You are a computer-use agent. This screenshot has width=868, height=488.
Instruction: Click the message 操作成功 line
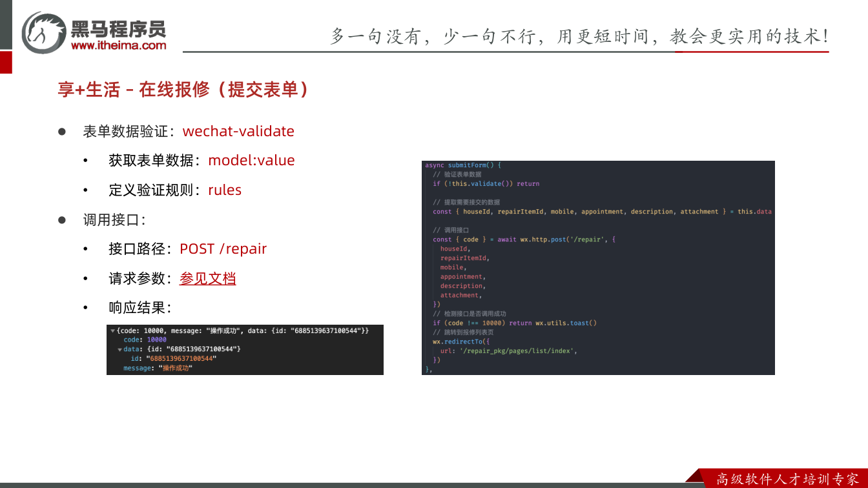point(158,368)
